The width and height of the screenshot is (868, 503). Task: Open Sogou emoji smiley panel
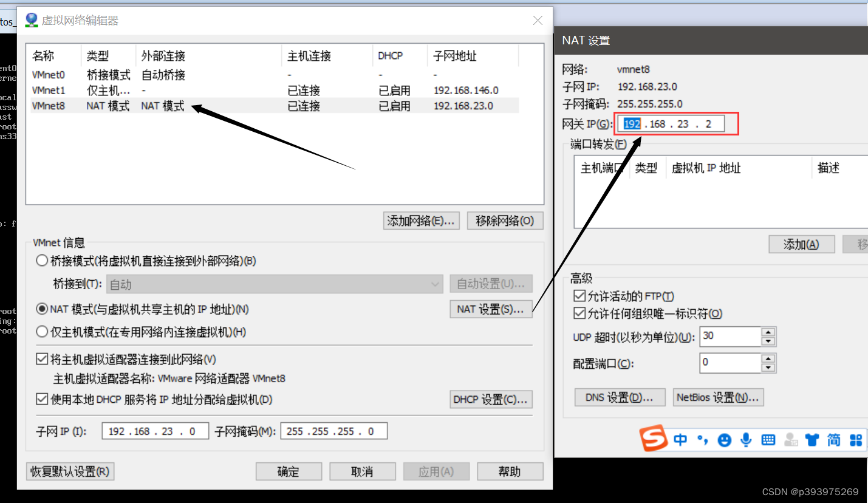coord(724,440)
